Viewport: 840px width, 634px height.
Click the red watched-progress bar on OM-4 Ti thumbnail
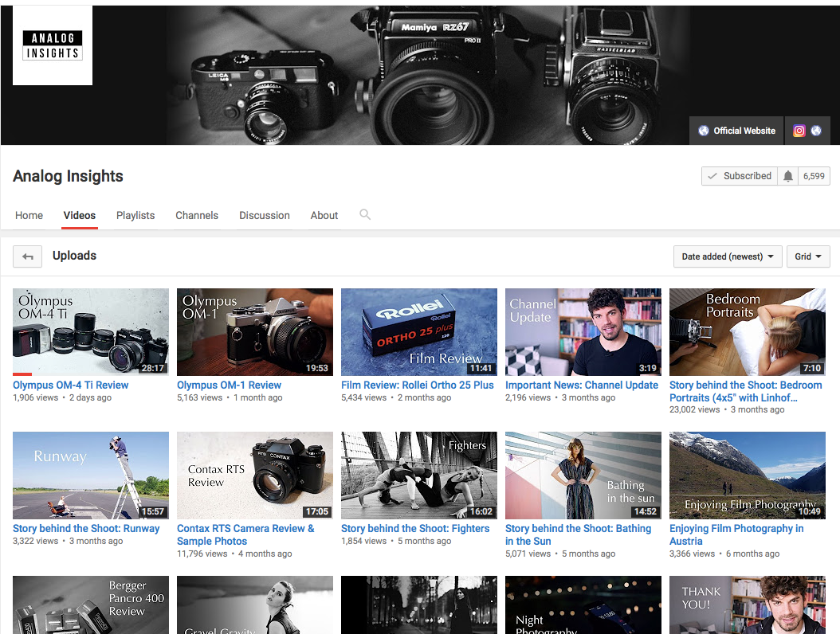pyautogui.click(x=22, y=374)
